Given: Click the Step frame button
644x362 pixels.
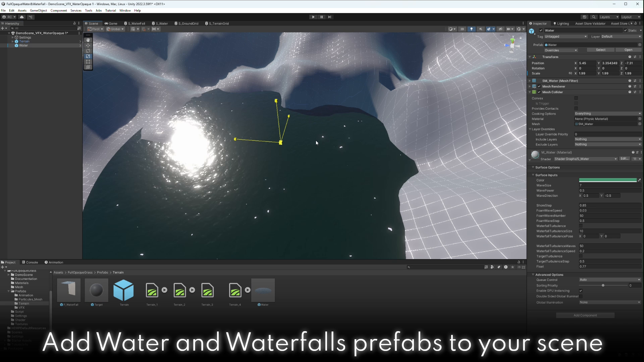Looking at the screenshot, I should pos(330,17).
